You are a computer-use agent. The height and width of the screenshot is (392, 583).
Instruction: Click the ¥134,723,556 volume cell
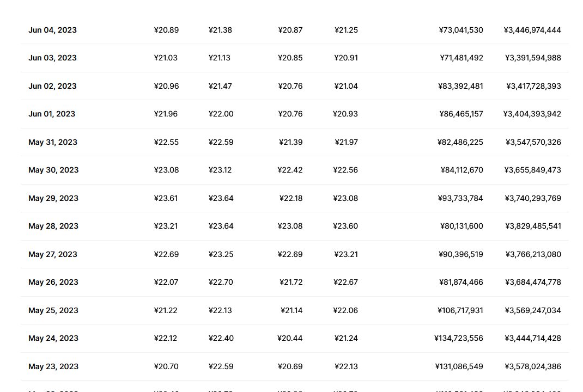coord(459,338)
